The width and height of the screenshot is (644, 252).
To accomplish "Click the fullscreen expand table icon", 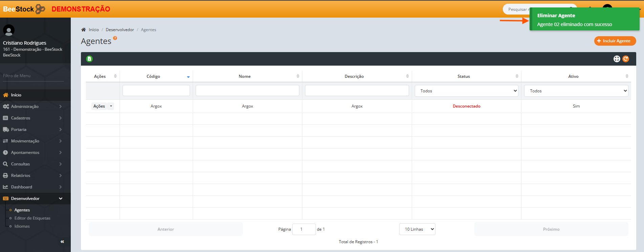I will pos(617,59).
